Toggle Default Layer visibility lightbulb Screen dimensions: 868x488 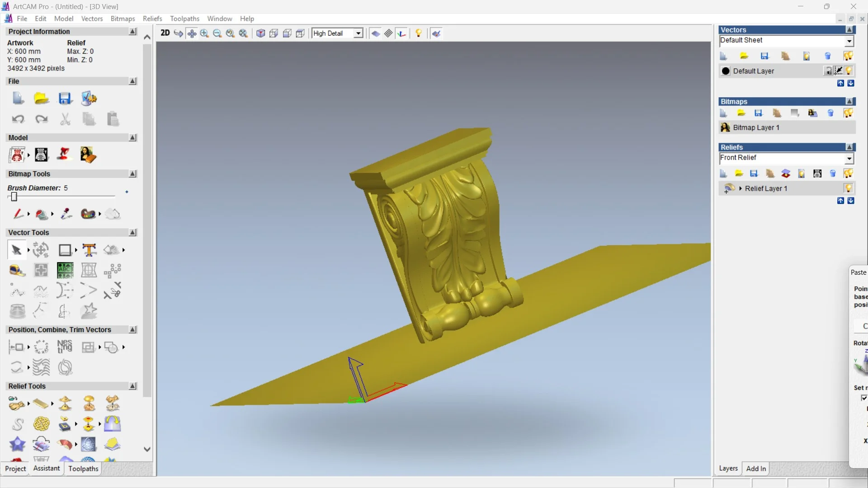coord(849,71)
